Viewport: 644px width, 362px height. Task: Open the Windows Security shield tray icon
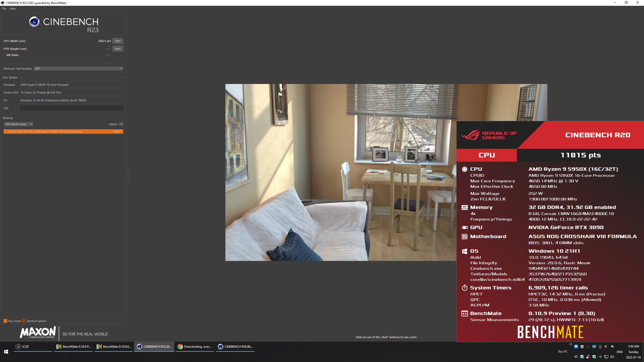click(x=594, y=357)
